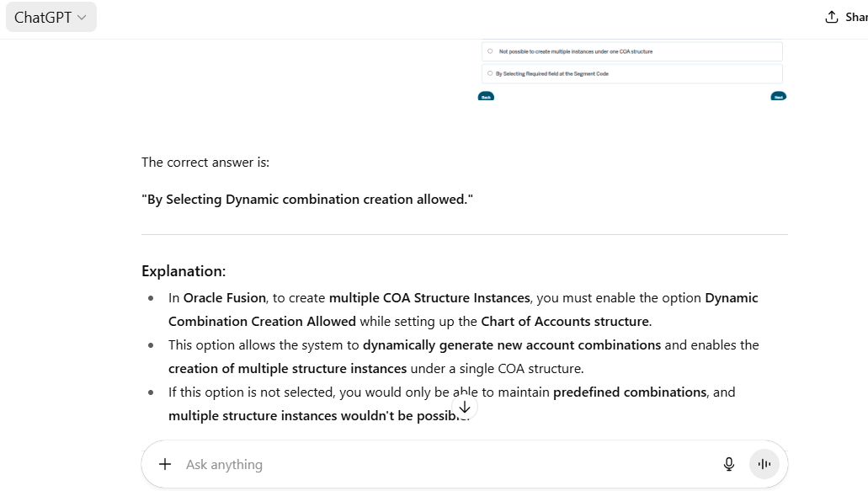This screenshot has height=491, width=868.
Task: Click the Next button in the quiz image
Action: pyautogui.click(x=779, y=97)
